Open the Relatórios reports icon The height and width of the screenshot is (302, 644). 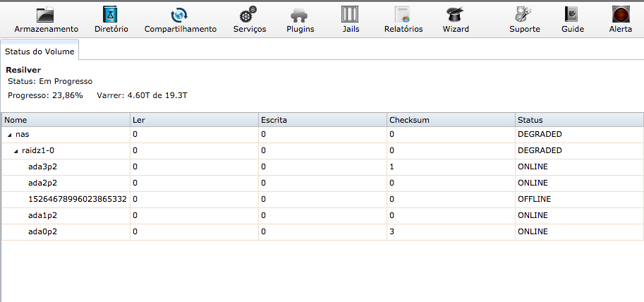(403, 15)
